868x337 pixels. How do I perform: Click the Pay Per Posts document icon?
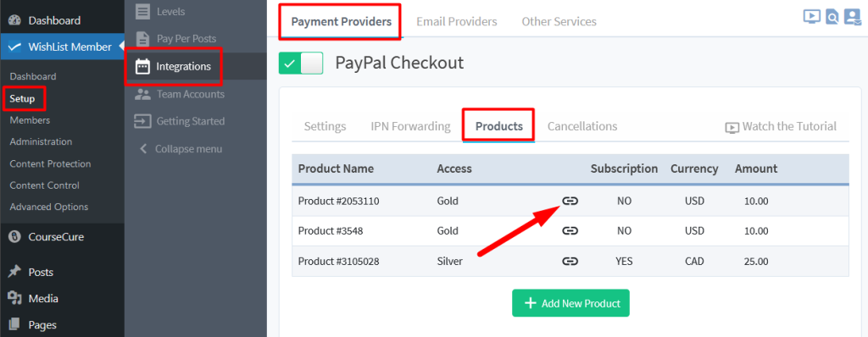pos(142,39)
